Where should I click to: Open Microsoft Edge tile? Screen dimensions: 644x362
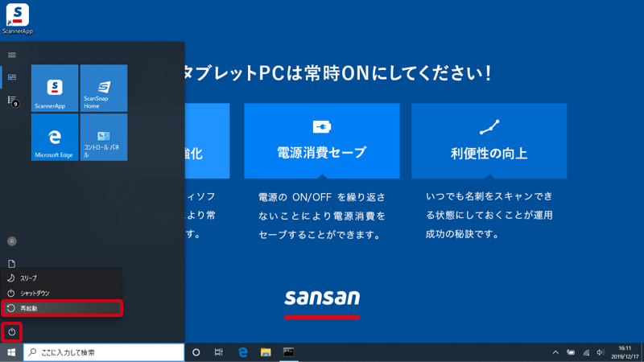click(55, 137)
